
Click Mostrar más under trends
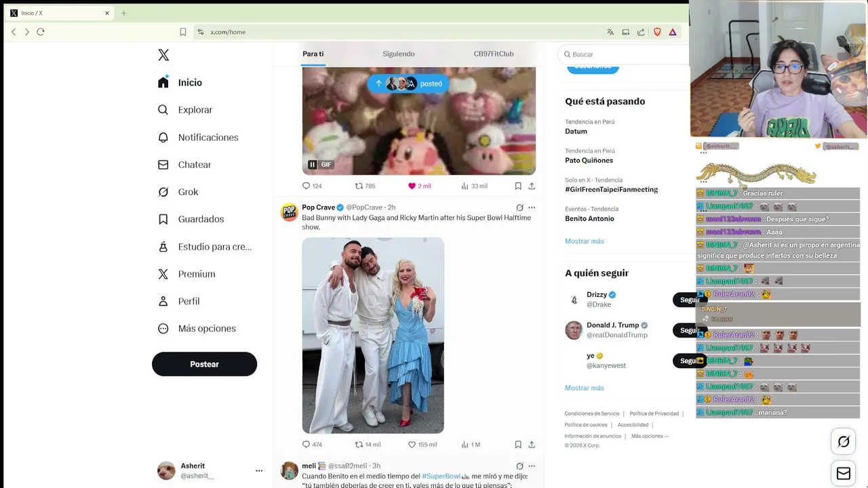click(585, 241)
